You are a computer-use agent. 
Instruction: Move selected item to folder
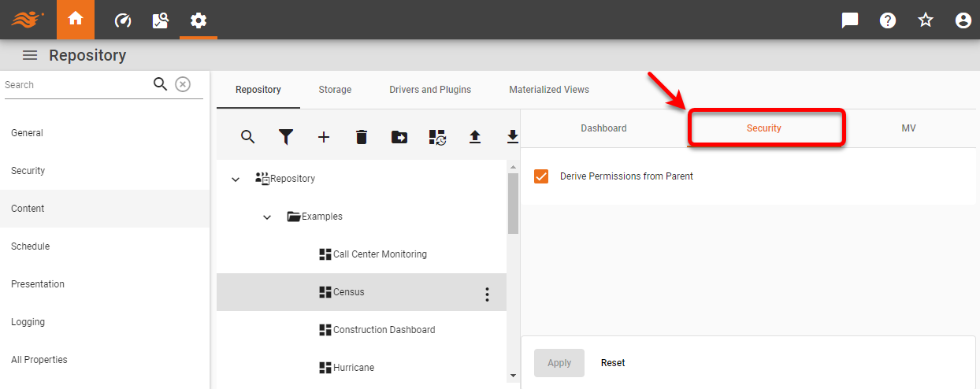pyautogui.click(x=399, y=137)
